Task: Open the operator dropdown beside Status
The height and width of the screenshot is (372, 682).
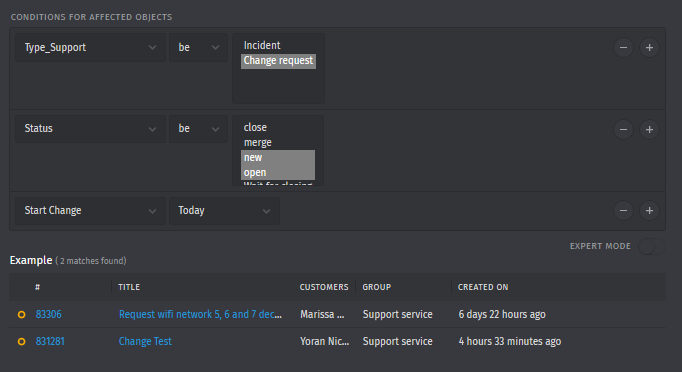Action: 198,129
